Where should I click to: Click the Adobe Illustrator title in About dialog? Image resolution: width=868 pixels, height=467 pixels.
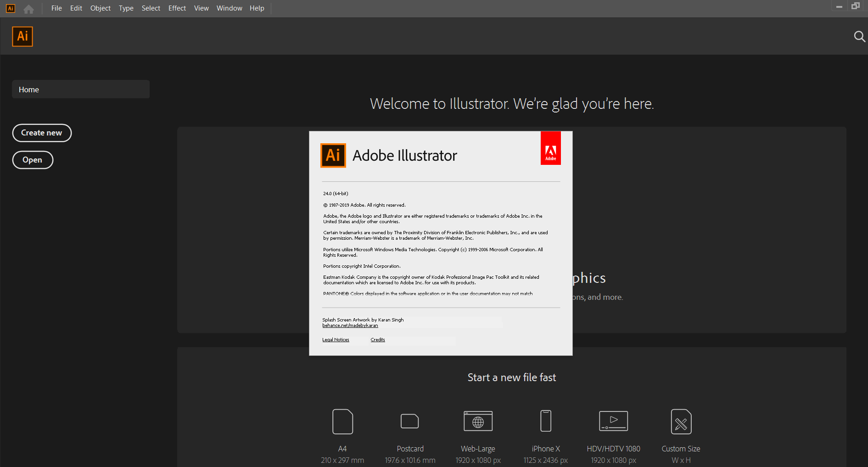coord(405,156)
